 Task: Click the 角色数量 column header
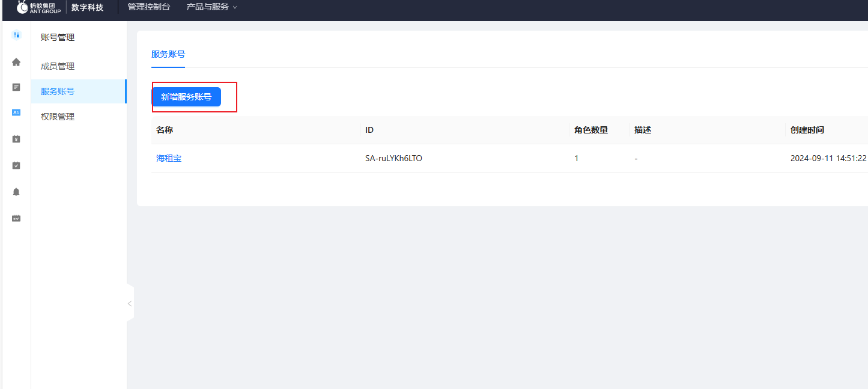tap(591, 130)
